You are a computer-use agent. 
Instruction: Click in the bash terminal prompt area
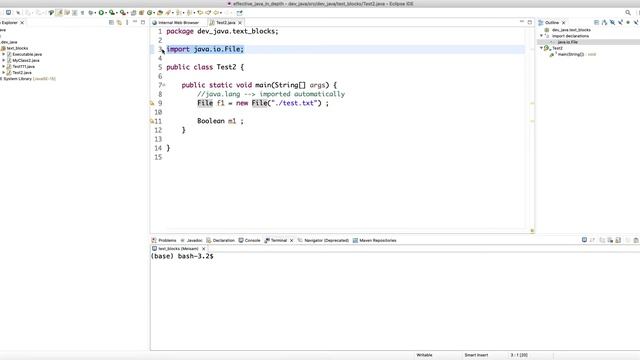pos(395,302)
